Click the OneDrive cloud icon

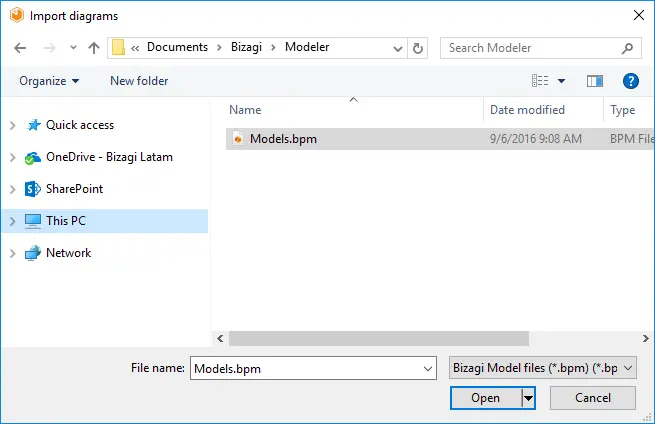click(x=33, y=158)
